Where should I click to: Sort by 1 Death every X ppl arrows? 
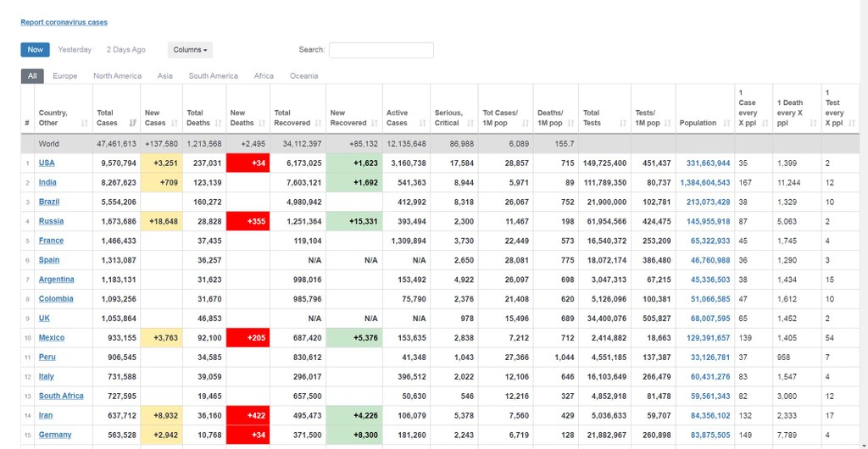pos(813,124)
